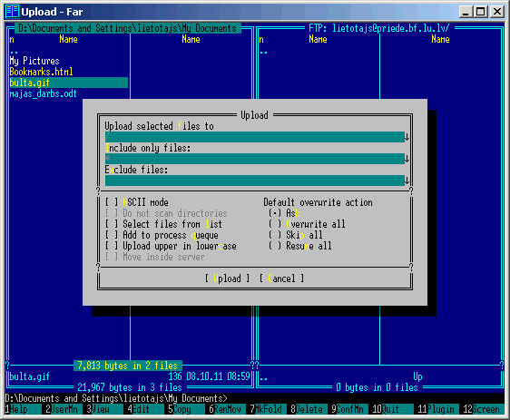Select Skip all radio option
The height and width of the screenshot is (420, 510).
275,235
